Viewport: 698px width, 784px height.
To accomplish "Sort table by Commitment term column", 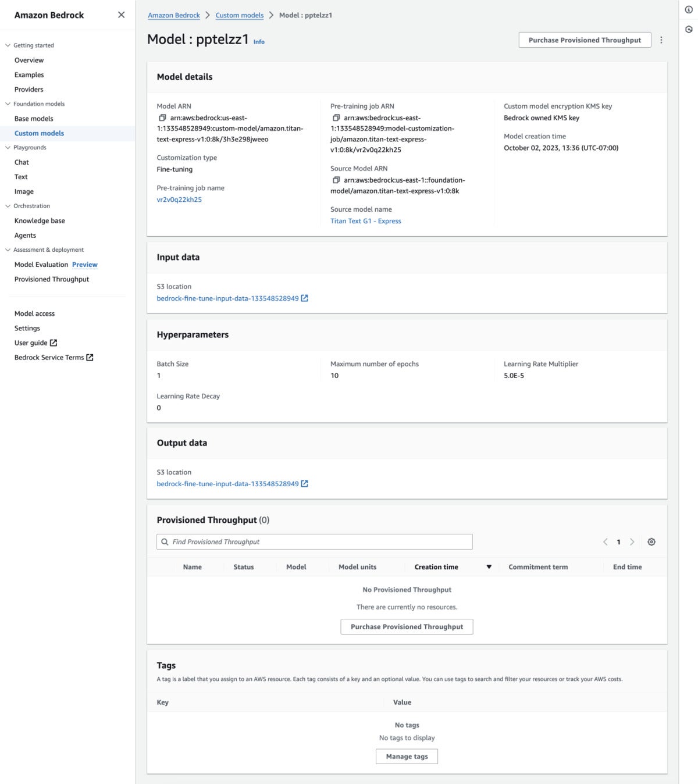I will pos(538,567).
